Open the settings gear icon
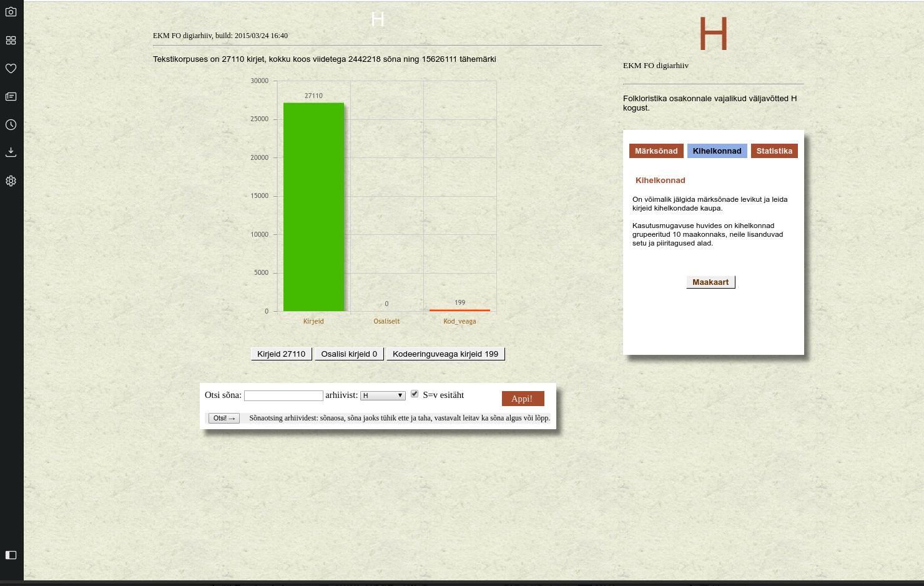This screenshot has width=924, height=586. (11, 181)
